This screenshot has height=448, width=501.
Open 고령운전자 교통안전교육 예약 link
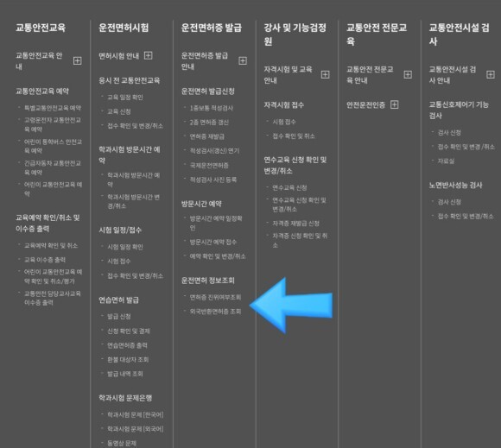tap(53, 125)
